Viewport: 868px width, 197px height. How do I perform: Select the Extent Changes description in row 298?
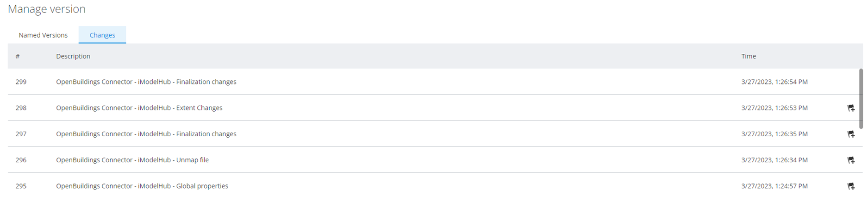[x=139, y=108]
